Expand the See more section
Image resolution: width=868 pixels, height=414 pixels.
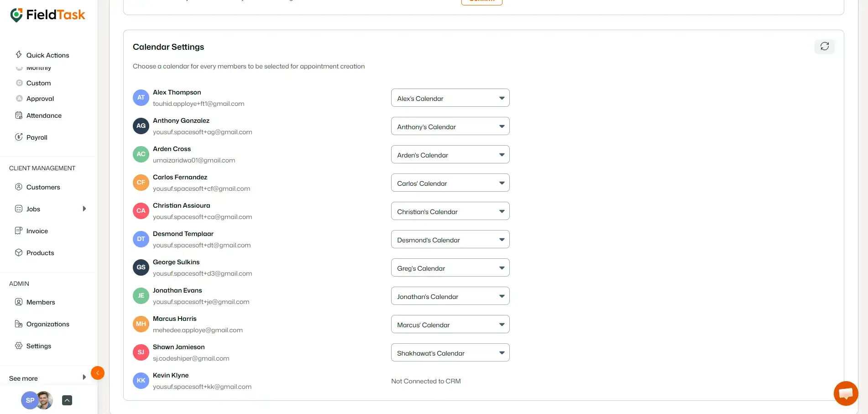pyautogui.click(x=47, y=378)
